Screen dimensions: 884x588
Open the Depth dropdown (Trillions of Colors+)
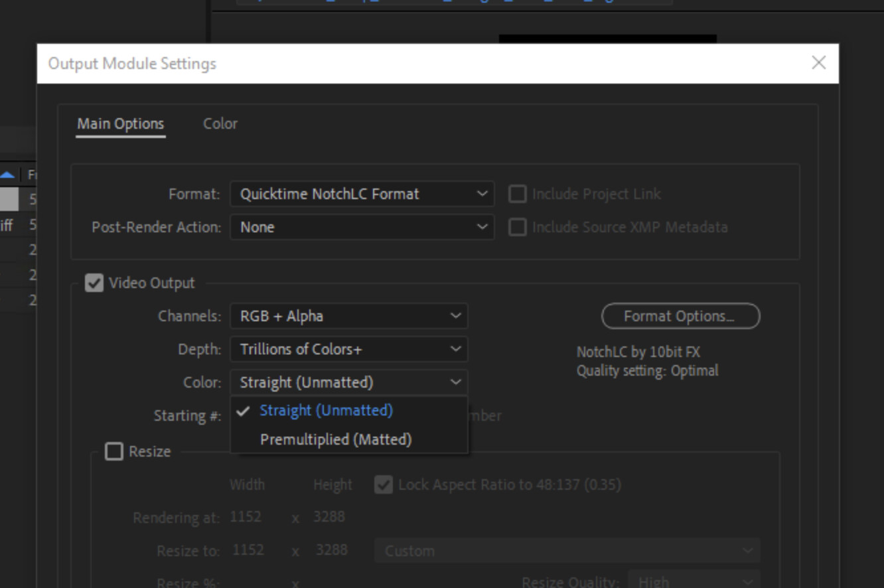[349, 349]
